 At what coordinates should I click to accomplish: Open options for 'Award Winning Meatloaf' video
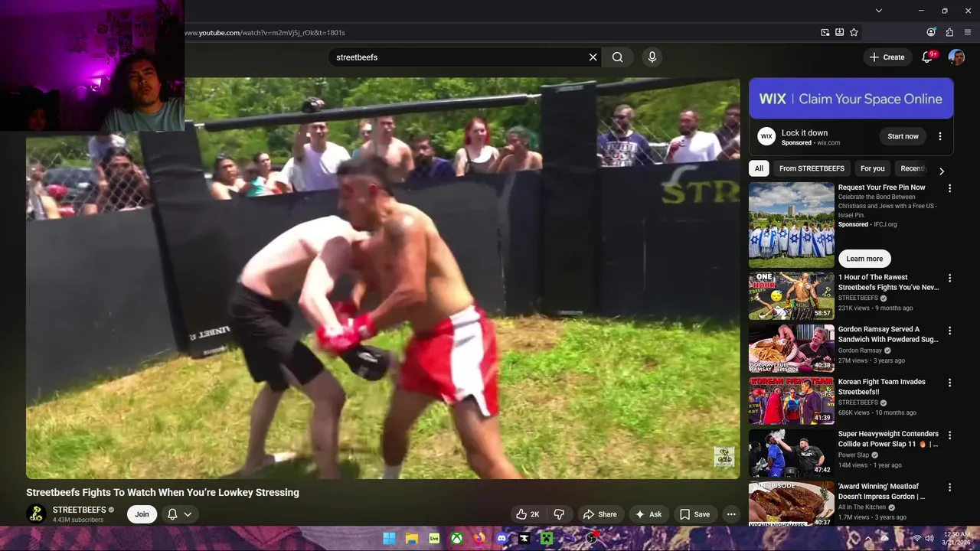pyautogui.click(x=949, y=487)
